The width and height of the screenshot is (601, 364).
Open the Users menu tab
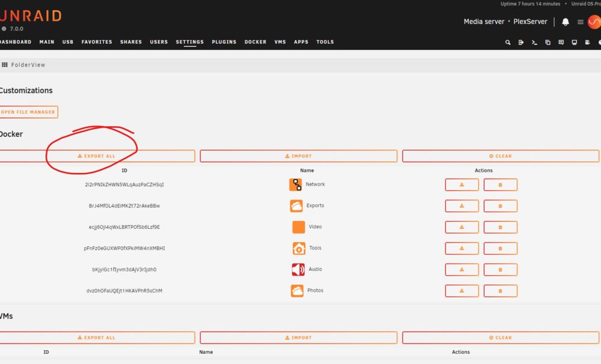(x=159, y=42)
